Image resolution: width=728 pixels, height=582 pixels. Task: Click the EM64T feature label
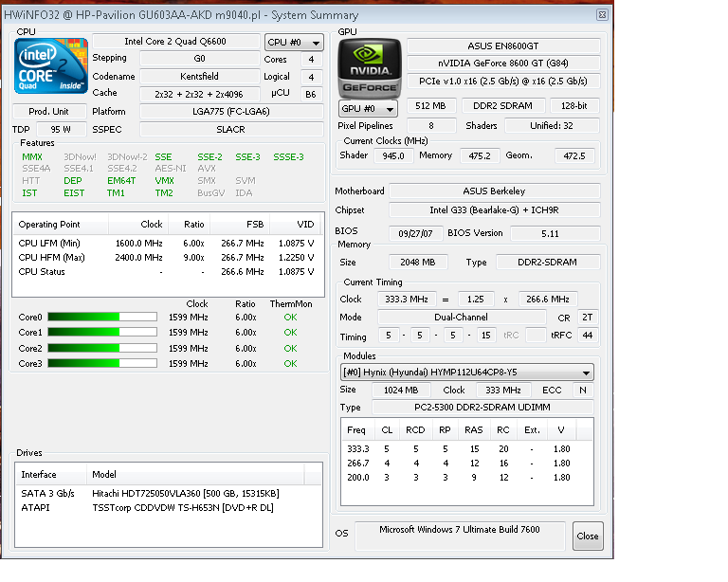(x=121, y=180)
